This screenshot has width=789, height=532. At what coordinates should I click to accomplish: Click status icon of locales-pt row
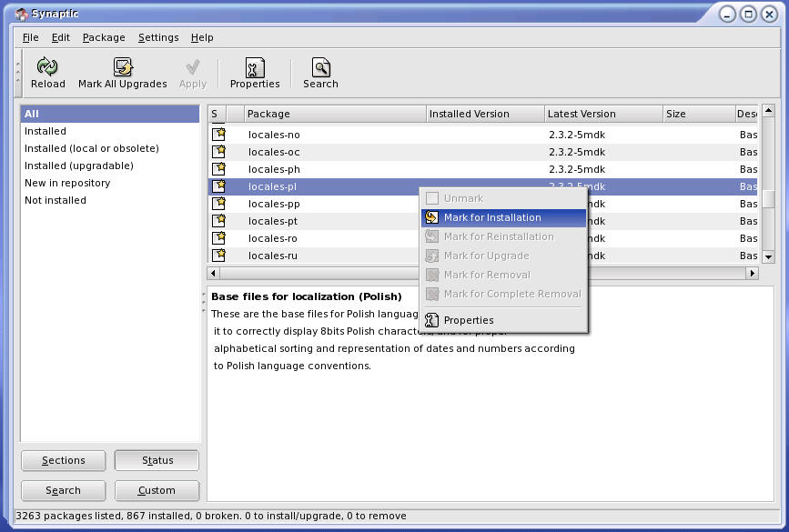[x=218, y=220]
